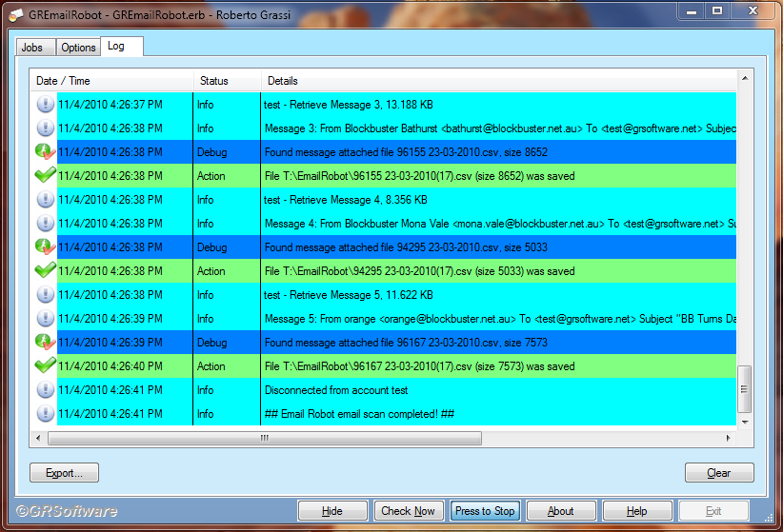The width and height of the screenshot is (783, 532).
Task: Click the debug icon for file 94295 row
Action: pos(45,247)
